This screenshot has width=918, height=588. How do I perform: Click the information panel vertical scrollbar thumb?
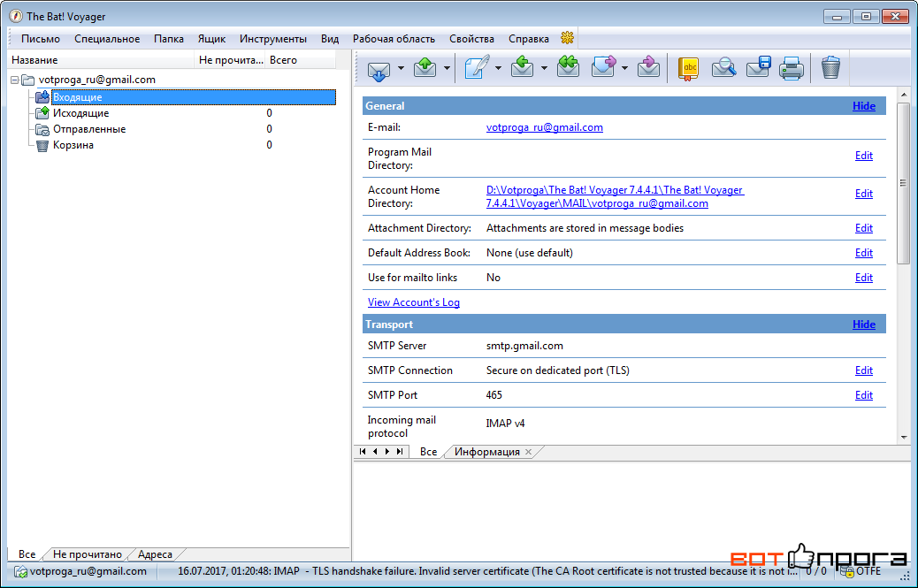[x=903, y=182]
